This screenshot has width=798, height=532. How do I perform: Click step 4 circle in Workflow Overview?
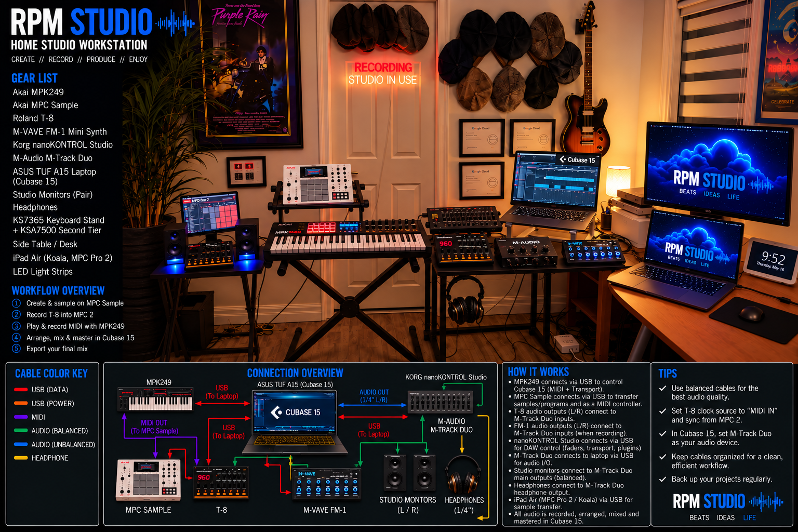[17, 337]
